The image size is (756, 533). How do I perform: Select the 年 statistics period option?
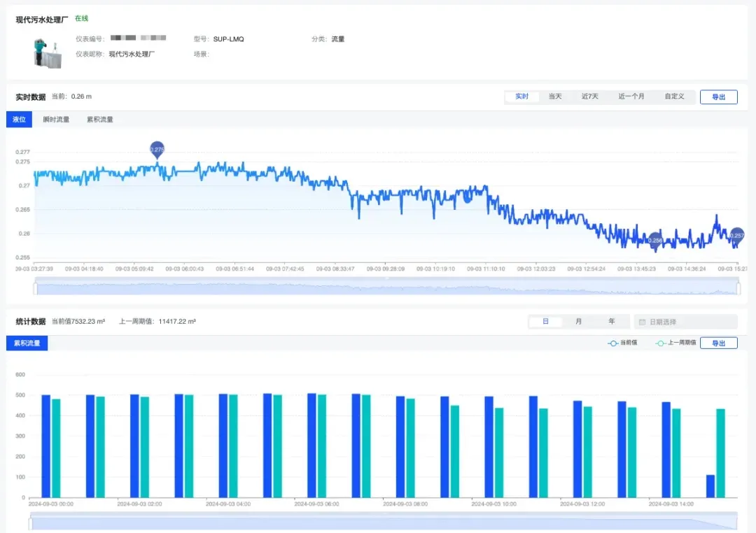click(x=611, y=322)
